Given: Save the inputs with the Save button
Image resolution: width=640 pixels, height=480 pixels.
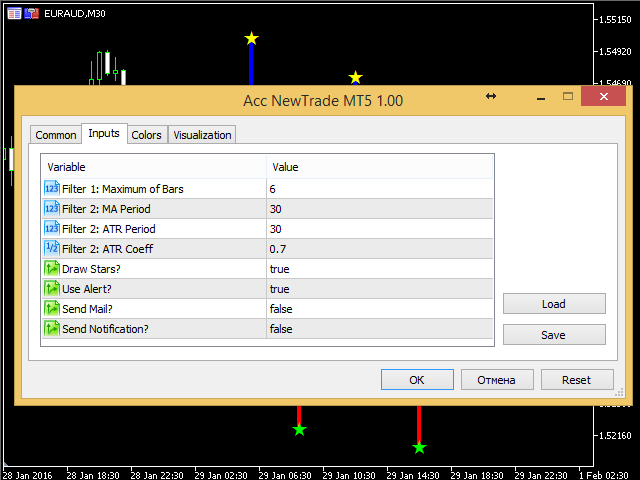Looking at the screenshot, I should click(554, 335).
